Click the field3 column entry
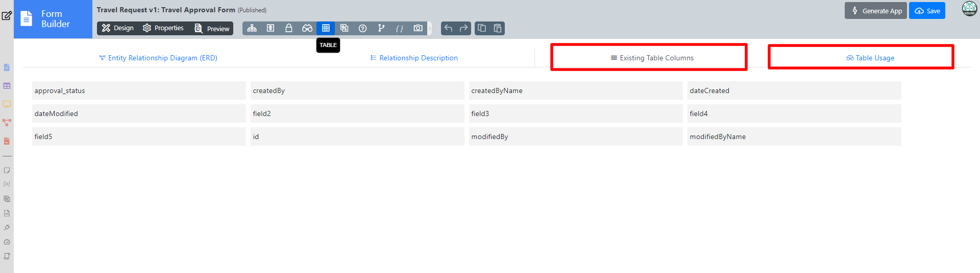Screen dimensions: 980x273 [576, 113]
